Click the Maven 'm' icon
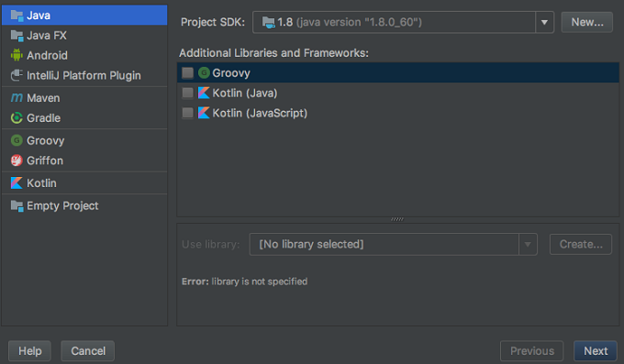Viewport: 624px width, 364px height. click(x=17, y=97)
